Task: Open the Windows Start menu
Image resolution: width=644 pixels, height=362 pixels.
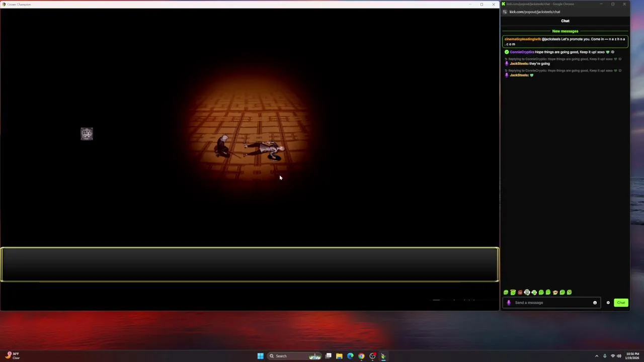Action: pyautogui.click(x=260, y=356)
